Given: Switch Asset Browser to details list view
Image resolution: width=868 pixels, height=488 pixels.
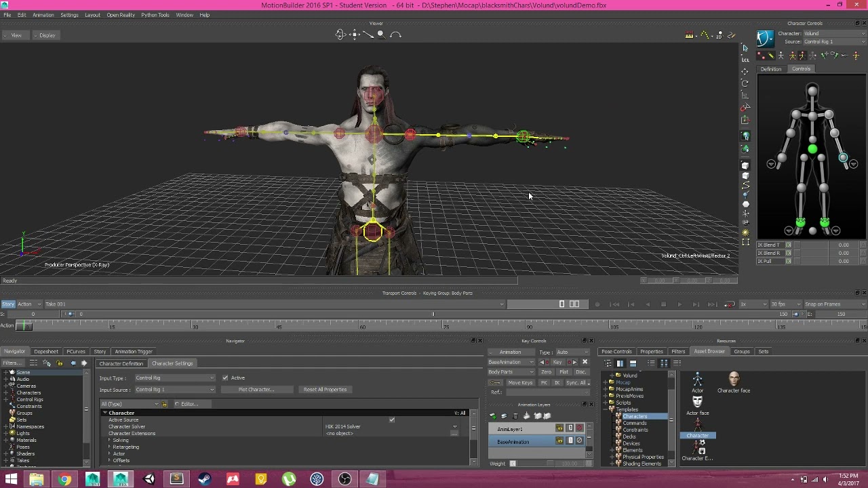Looking at the screenshot, I should click(677, 363).
